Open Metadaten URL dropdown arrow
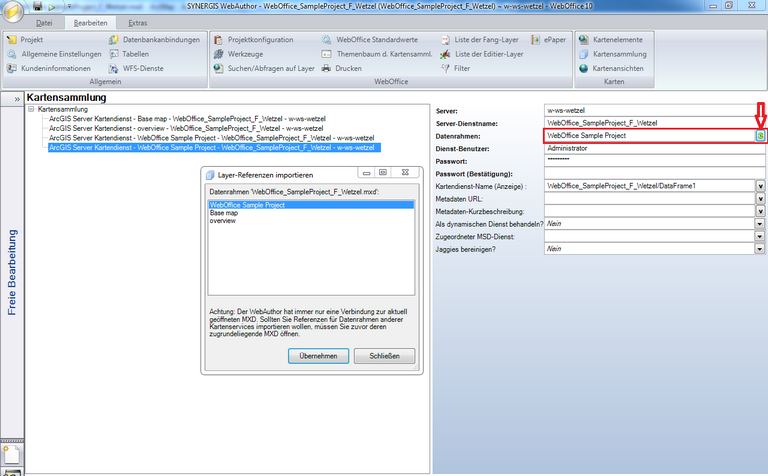The image size is (768, 476). pos(760,199)
